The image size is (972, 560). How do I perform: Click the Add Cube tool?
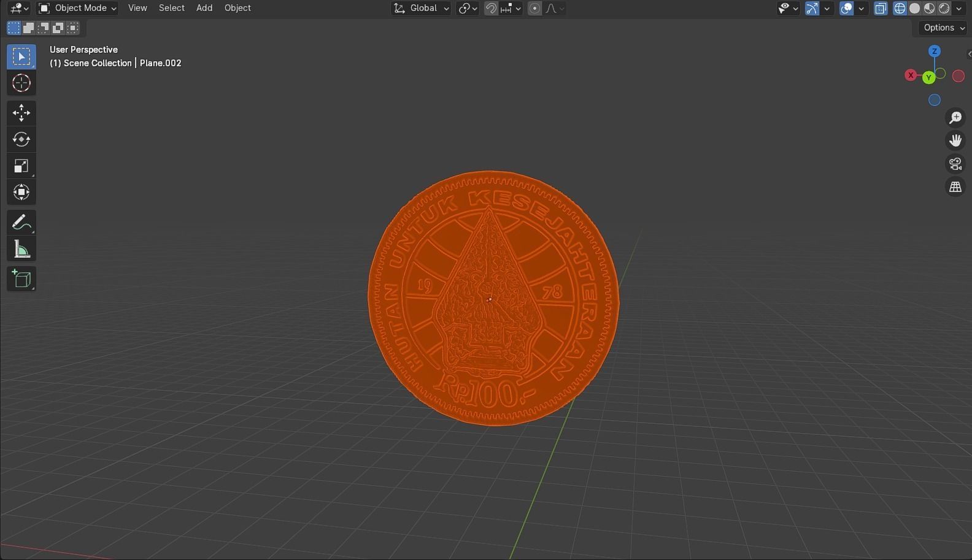(21, 278)
